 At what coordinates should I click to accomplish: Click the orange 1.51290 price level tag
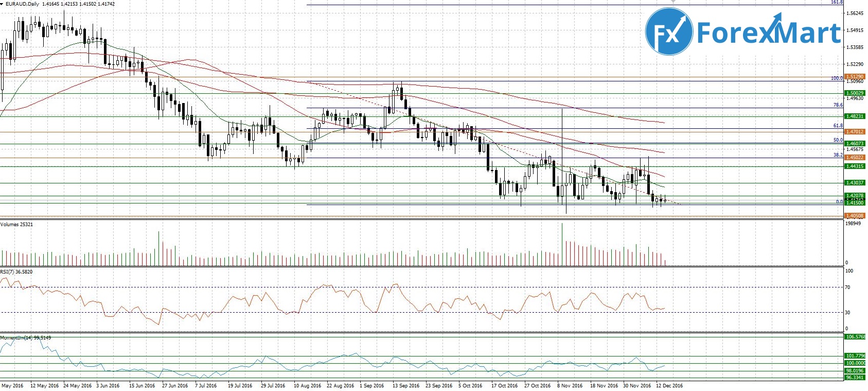pos(854,77)
